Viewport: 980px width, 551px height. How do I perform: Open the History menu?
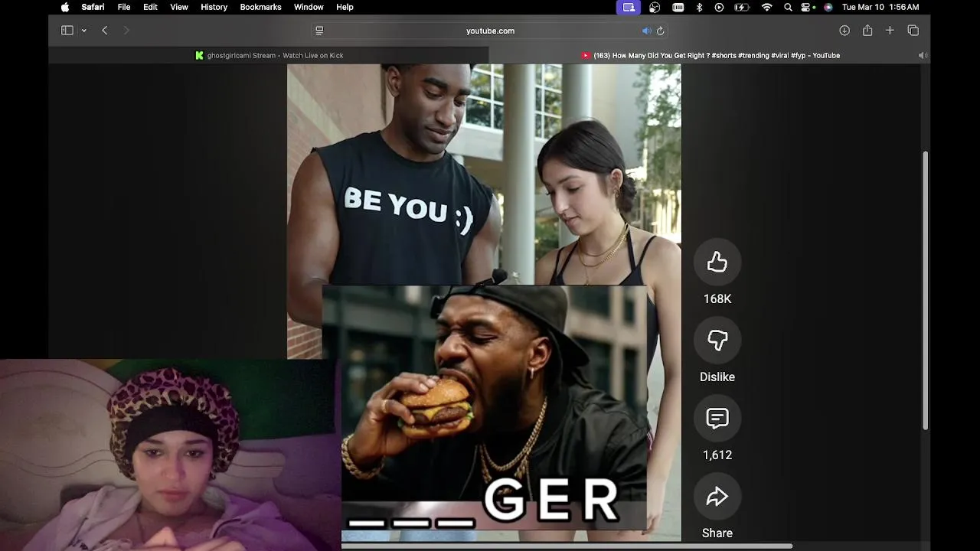click(214, 7)
